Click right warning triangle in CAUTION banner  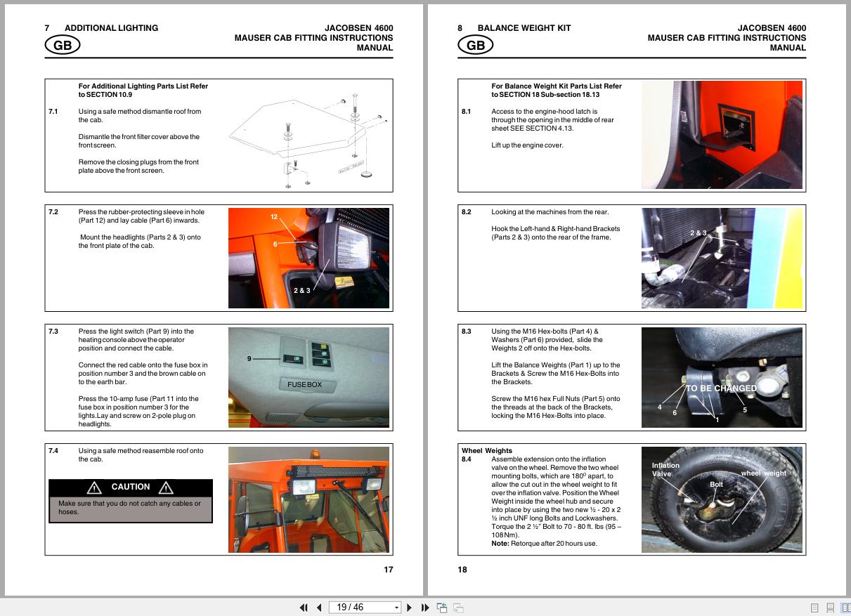[x=166, y=487]
